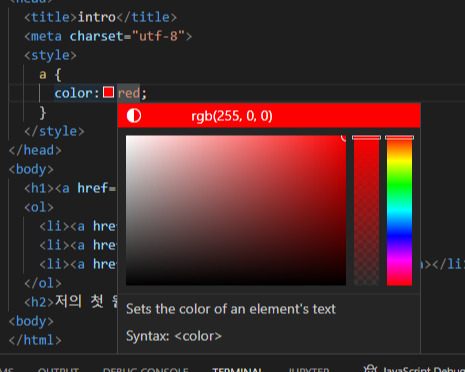Click 'Sets the color of an element's text'
The image size is (465, 372).
[231, 309]
